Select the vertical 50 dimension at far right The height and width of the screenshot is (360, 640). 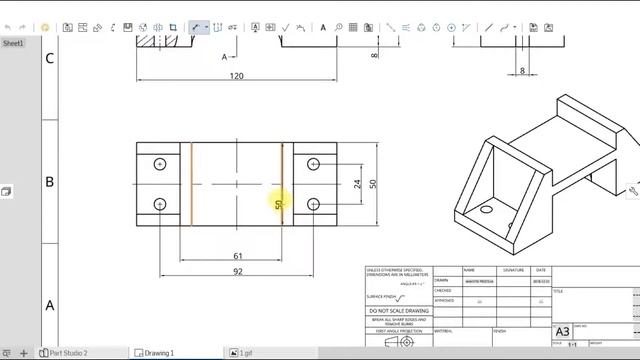(373, 184)
